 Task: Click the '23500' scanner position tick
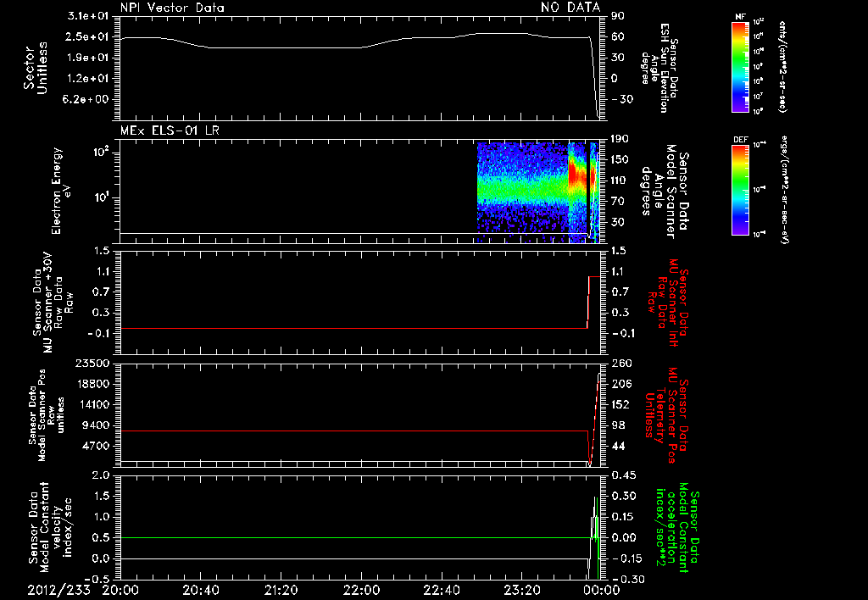pos(93,363)
